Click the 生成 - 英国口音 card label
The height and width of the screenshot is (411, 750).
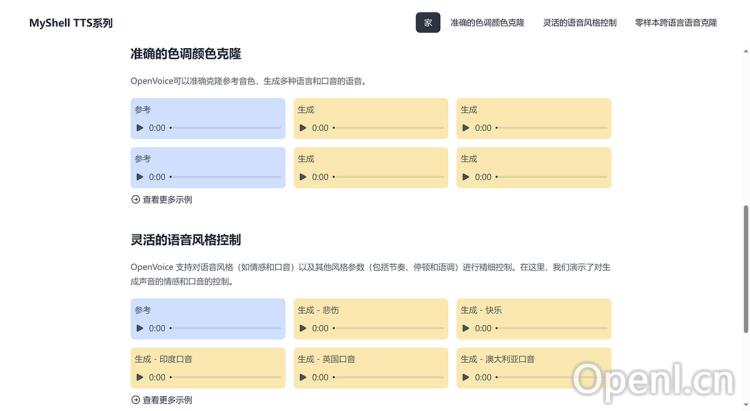click(326, 359)
